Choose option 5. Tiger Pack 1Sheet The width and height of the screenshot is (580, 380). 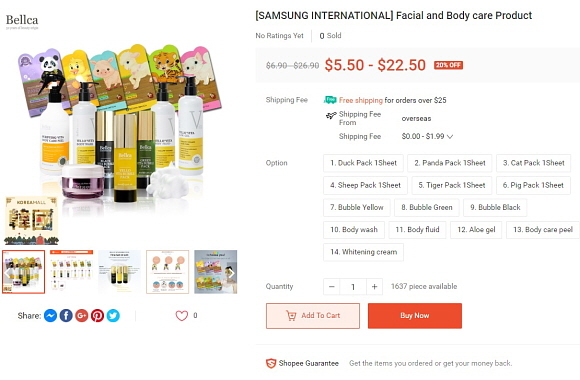pos(451,185)
